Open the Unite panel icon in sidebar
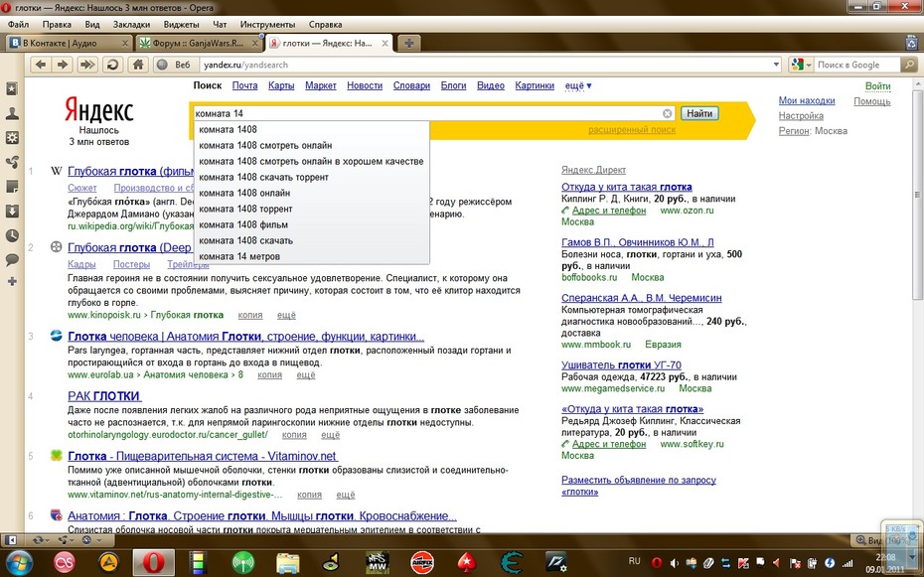This screenshot has height=577, width=924. click(x=12, y=163)
